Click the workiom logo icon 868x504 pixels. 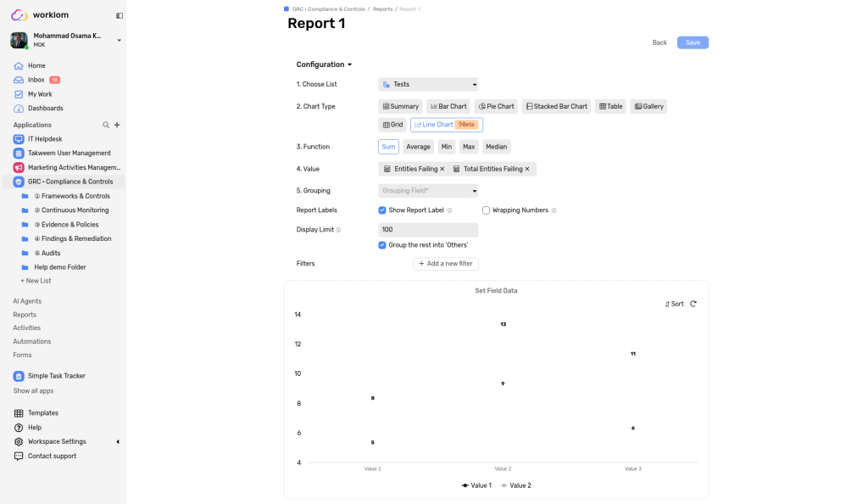[x=19, y=15]
